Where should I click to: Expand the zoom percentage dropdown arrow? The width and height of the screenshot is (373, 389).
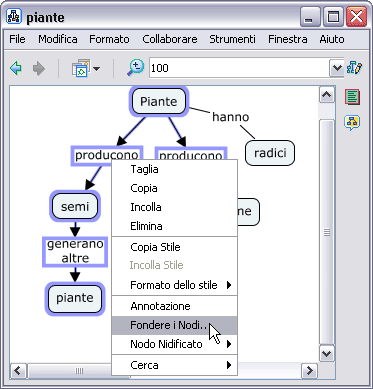tap(337, 68)
